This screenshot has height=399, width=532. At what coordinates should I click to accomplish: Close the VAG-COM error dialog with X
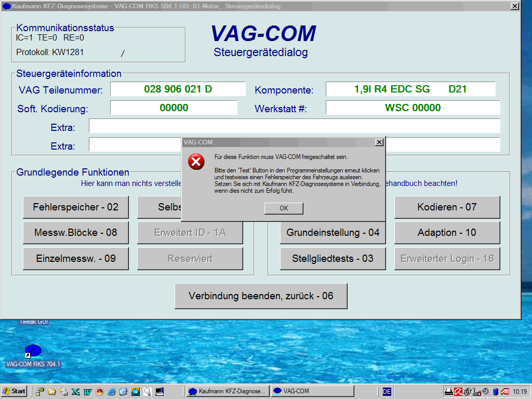coord(379,142)
